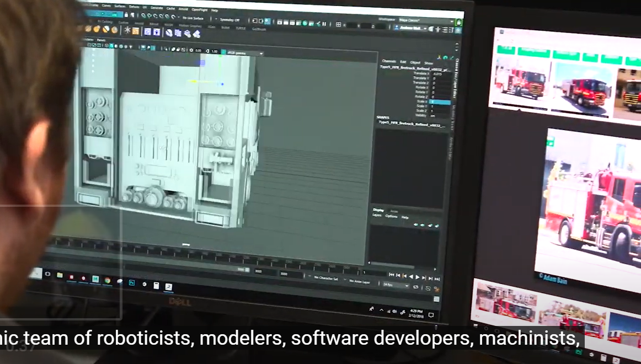
Task: Open the Symmetry: Off dropdown
Action: click(x=228, y=20)
